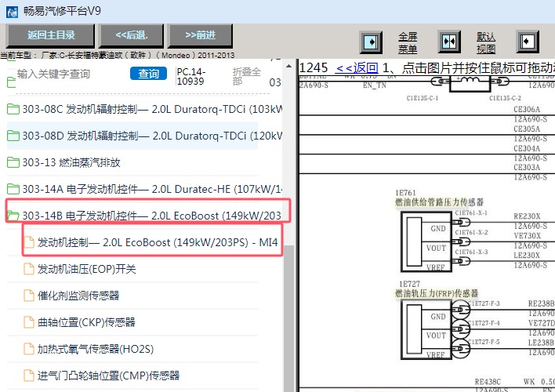Click the folder icon beside 303-08D

13,136
